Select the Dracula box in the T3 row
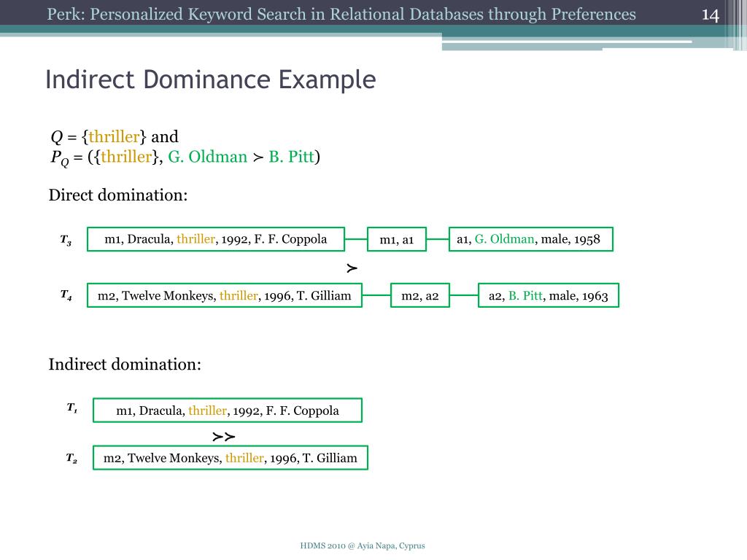Screen dimensions: 747x560 [216, 239]
